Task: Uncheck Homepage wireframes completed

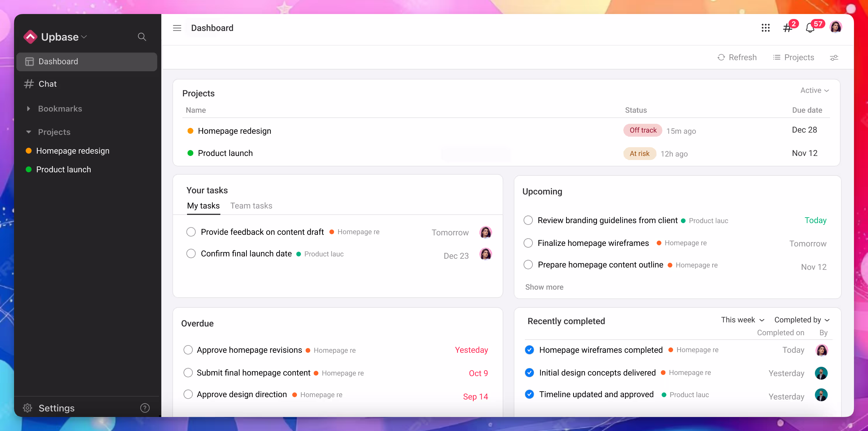Action: pyautogui.click(x=529, y=350)
